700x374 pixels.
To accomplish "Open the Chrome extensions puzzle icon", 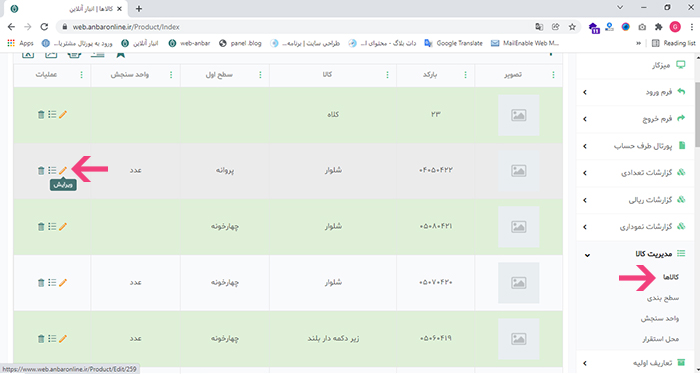I will coord(658,27).
